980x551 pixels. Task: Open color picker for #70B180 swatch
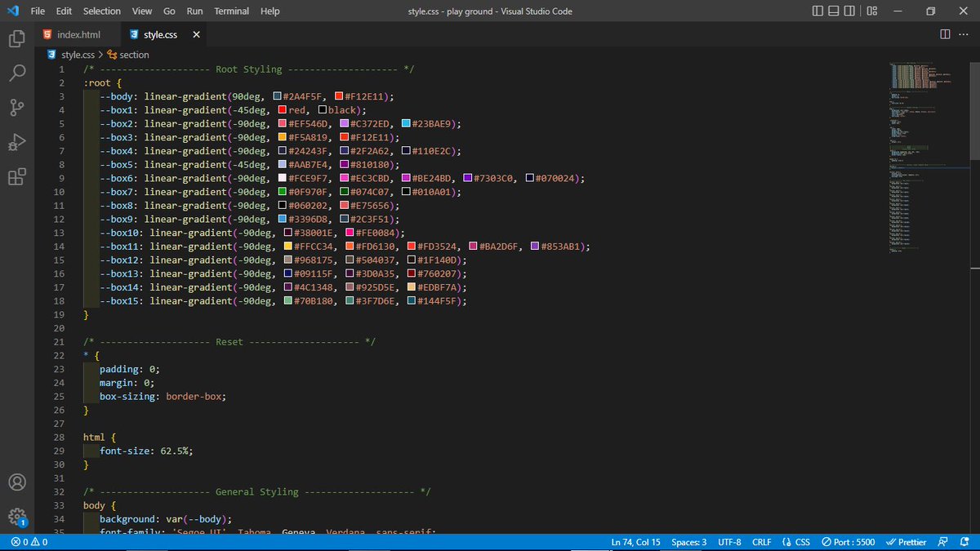point(287,301)
